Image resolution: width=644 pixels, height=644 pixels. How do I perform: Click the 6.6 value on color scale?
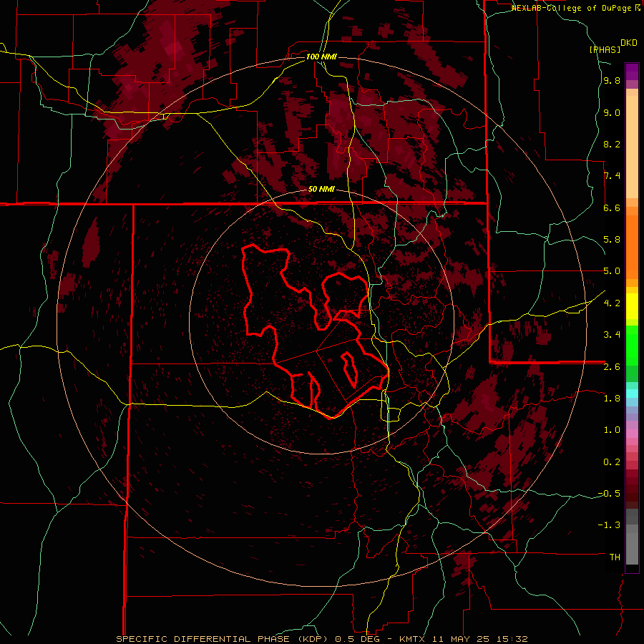pyautogui.click(x=612, y=208)
